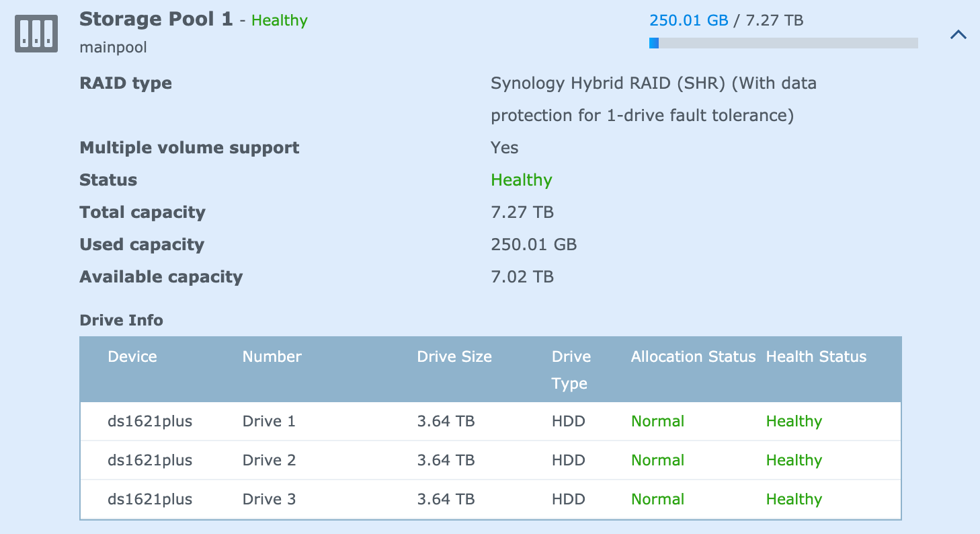Click the green Healthy value in the Status row
This screenshot has height=534, width=980.
pos(522,180)
